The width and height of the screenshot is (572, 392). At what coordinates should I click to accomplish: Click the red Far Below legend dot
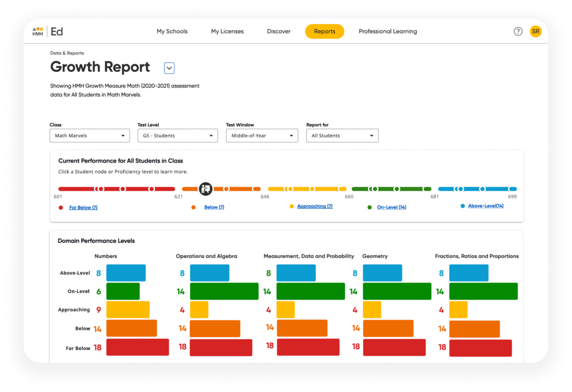click(x=61, y=207)
